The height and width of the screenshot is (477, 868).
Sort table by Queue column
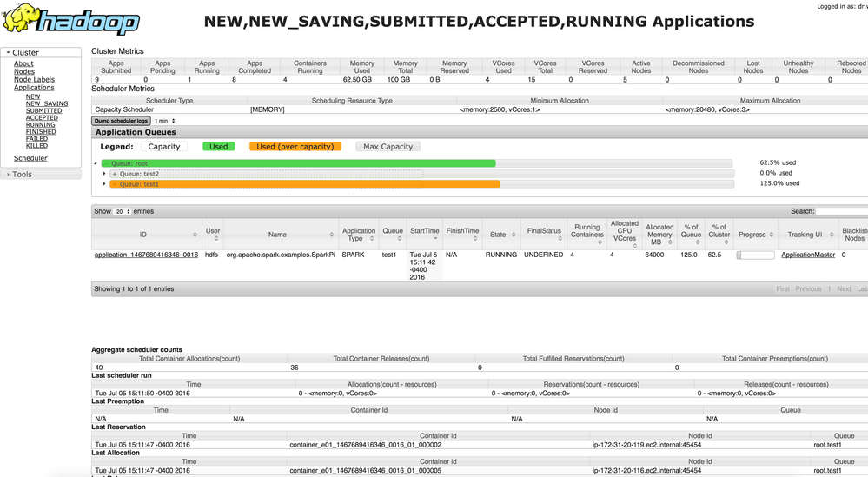[393, 235]
